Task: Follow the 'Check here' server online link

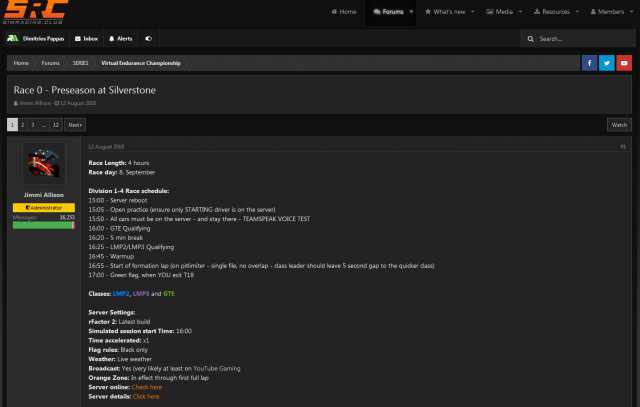Action: coord(147,387)
